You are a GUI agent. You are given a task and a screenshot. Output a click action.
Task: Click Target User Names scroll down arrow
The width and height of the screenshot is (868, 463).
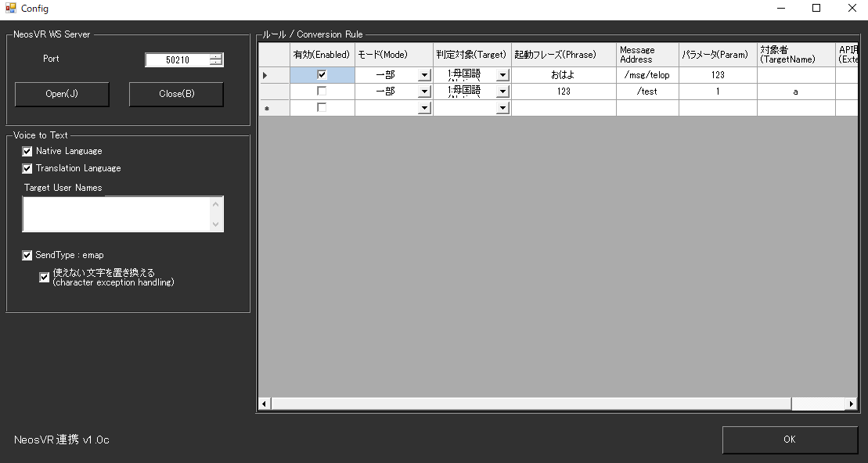click(x=215, y=224)
